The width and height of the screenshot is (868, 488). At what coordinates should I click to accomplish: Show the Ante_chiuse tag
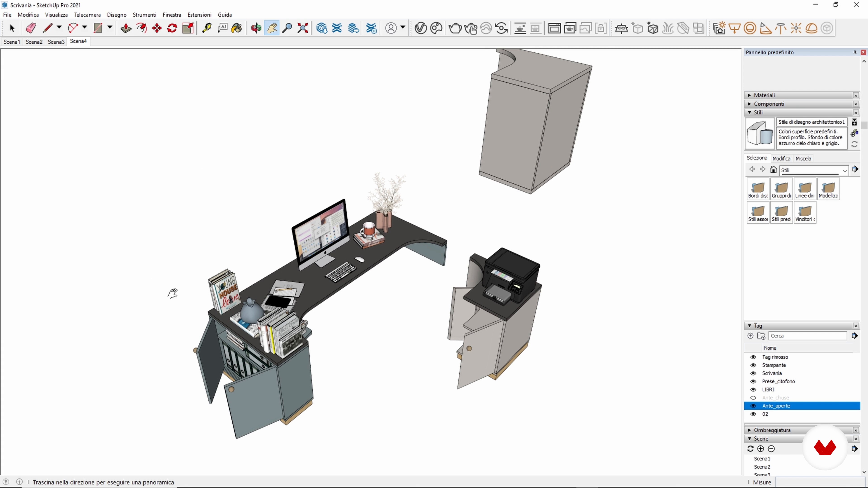(x=753, y=398)
